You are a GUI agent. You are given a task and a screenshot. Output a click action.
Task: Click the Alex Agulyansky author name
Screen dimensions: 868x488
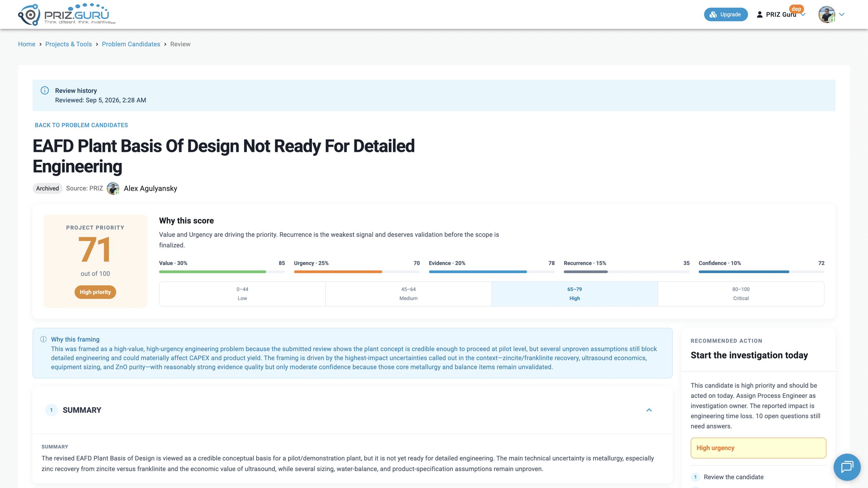[151, 188]
